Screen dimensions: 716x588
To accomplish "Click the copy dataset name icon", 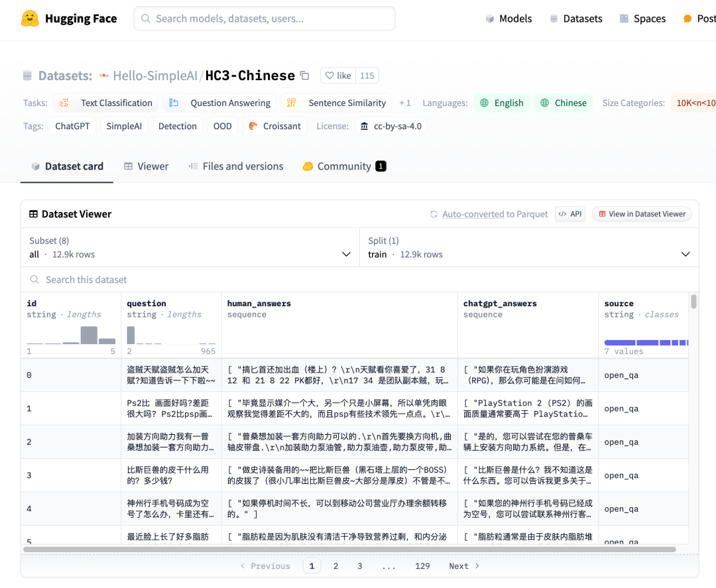I will click(304, 76).
